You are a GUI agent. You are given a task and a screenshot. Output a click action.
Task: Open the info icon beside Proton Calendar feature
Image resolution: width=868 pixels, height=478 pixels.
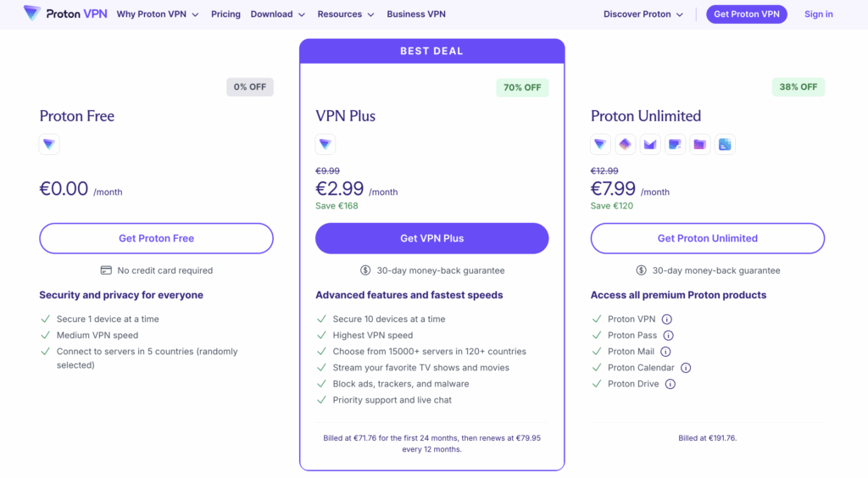click(x=686, y=368)
